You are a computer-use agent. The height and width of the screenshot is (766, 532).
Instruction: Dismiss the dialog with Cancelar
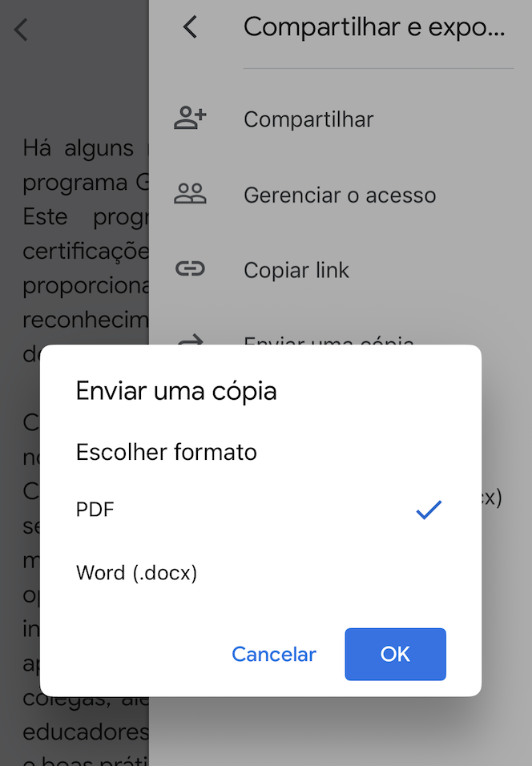pos(274,655)
